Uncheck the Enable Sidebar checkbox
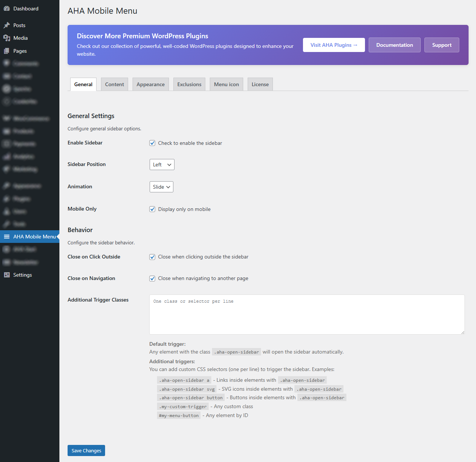The width and height of the screenshot is (476, 462). [152, 143]
